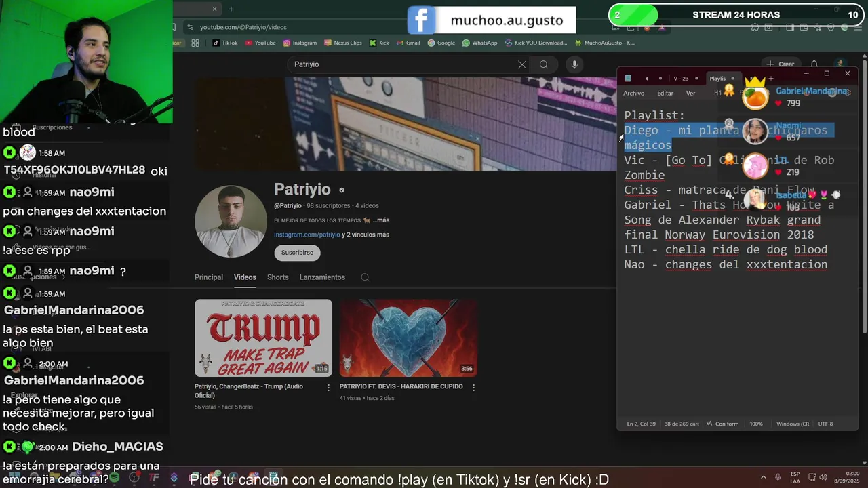Viewport: 868px width, 488px height.
Task: Switch to the Principal channel tab
Action: (209, 277)
